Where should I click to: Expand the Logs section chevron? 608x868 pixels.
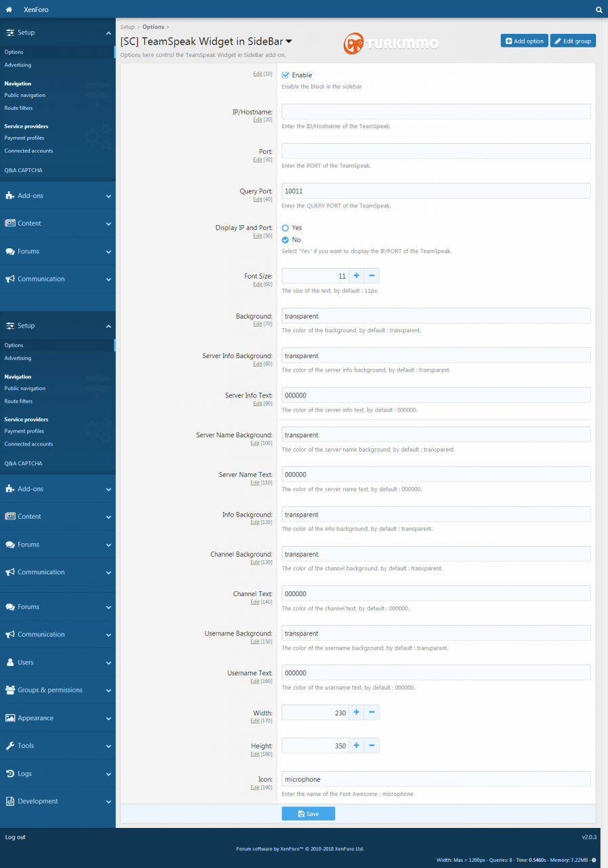coord(108,774)
